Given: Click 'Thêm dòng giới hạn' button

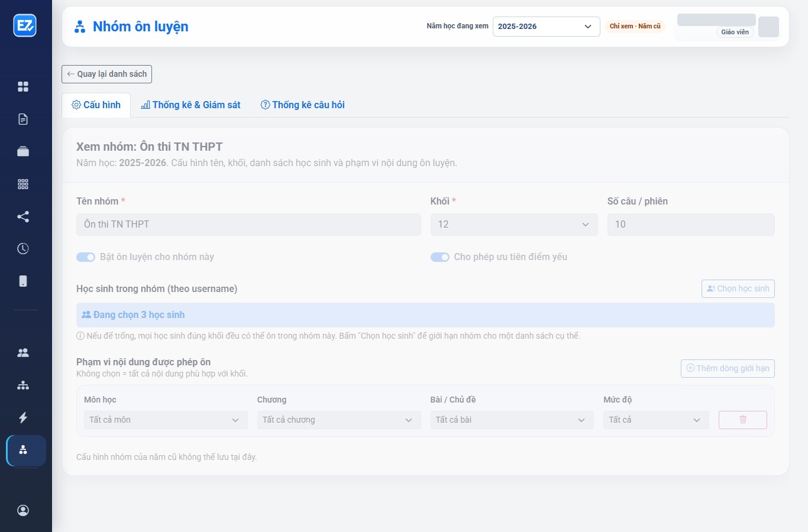Looking at the screenshot, I should click(x=728, y=368).
